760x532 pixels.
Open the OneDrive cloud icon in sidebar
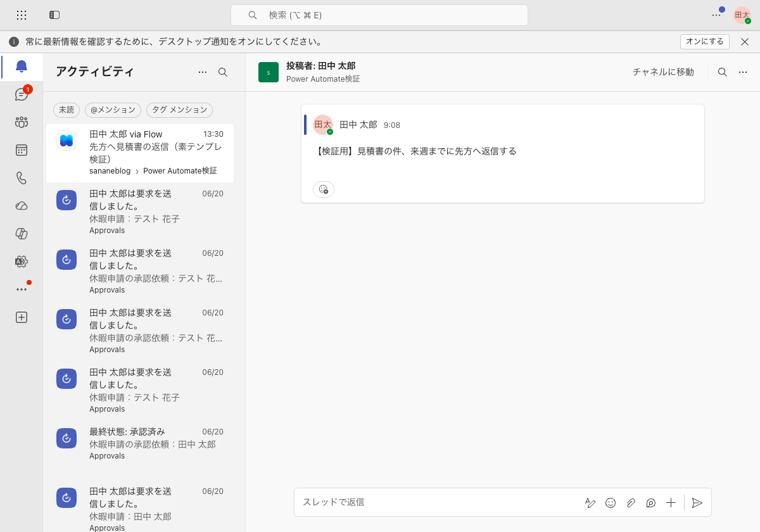(x=22, y=206)
